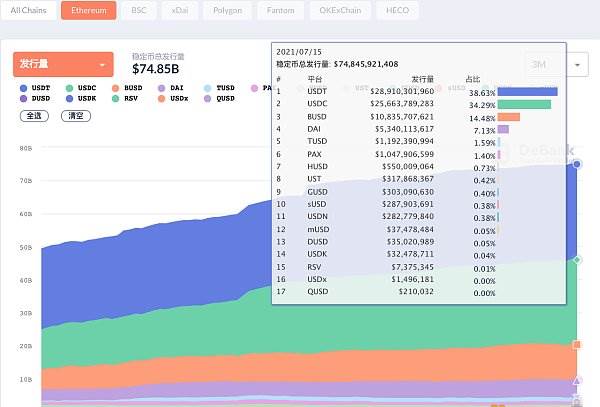Click the 全选 select-all button
Screen dimensions: 600x407
(34, 116)
